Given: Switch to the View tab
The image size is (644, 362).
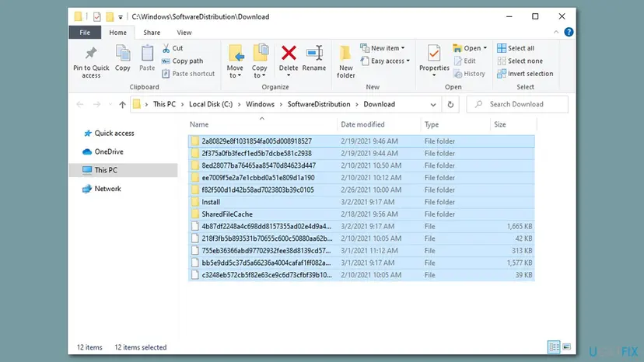Looking at the screenshot, I should 184,33.
